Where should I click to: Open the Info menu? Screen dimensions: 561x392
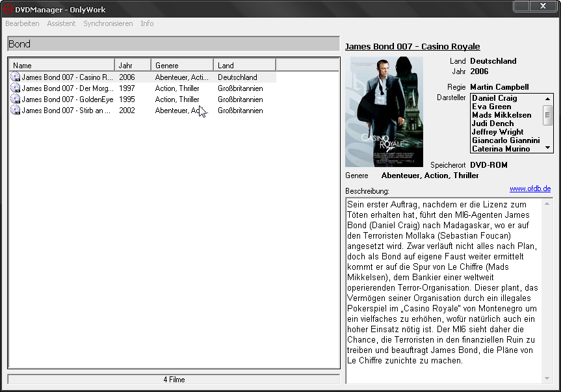pos(147,23)
